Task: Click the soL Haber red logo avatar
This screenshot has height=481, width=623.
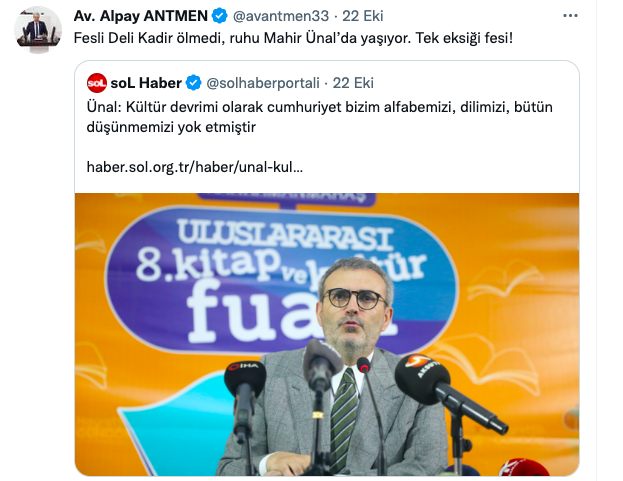Action: click(x=97, y=83)
